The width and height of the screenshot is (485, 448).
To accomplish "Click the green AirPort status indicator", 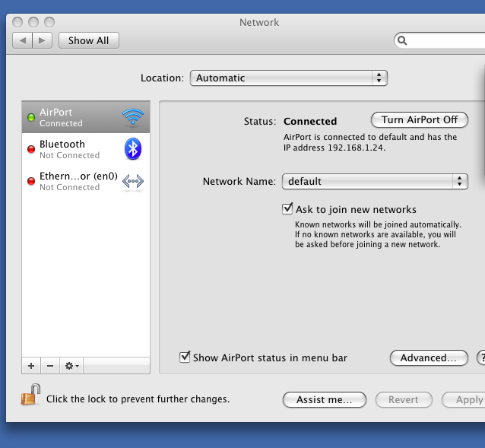I will pos(31,117).
